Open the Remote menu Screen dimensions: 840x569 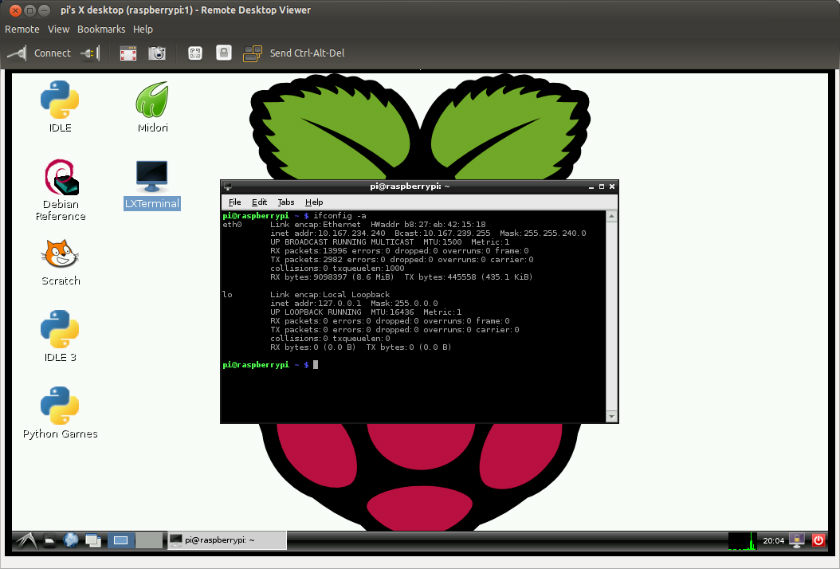tap(22, 29)
